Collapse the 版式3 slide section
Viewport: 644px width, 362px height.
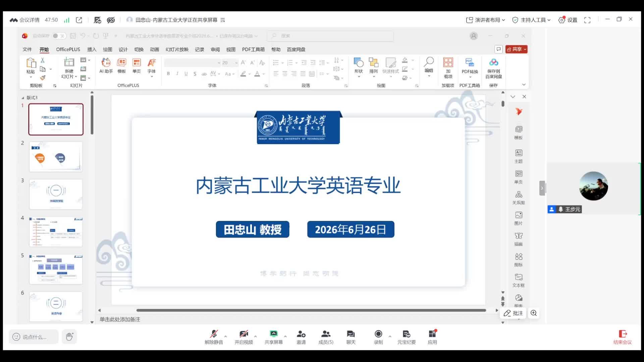23,98
